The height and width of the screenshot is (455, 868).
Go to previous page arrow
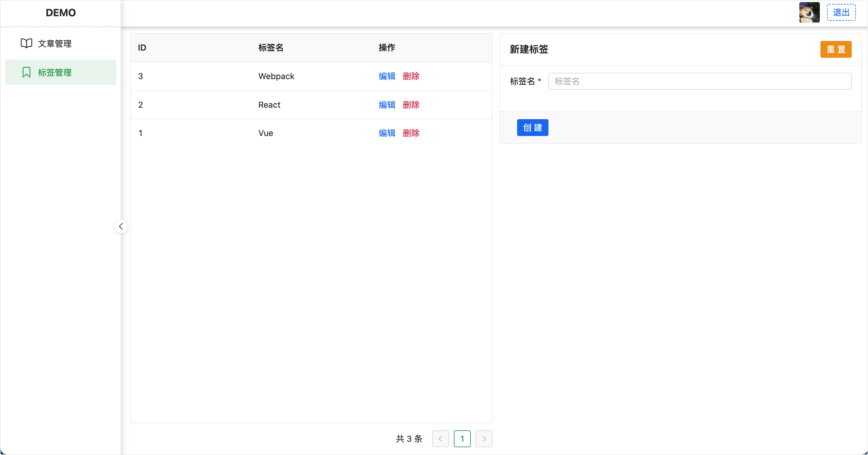pyautogui.click(x=440, y=438)
